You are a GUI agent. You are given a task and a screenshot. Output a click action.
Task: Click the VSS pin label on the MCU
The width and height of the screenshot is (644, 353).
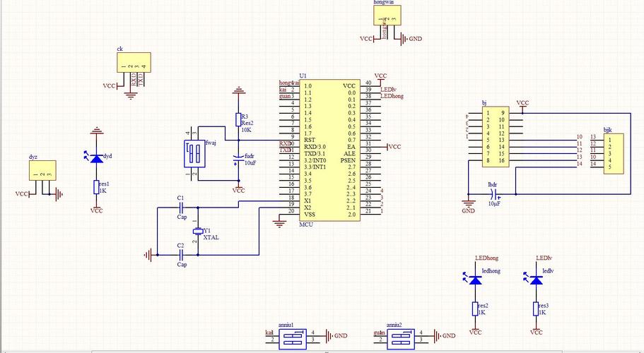coord(310,215)
